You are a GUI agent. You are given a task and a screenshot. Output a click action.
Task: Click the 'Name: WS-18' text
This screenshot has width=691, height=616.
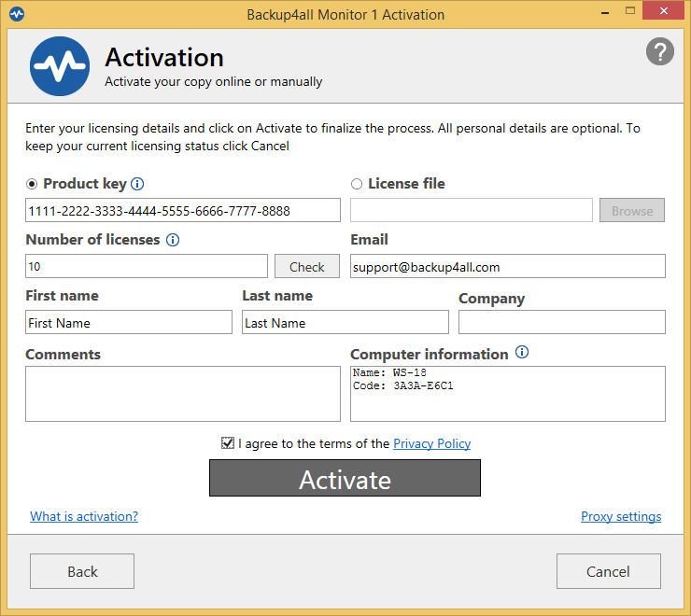tap(389, 372)
